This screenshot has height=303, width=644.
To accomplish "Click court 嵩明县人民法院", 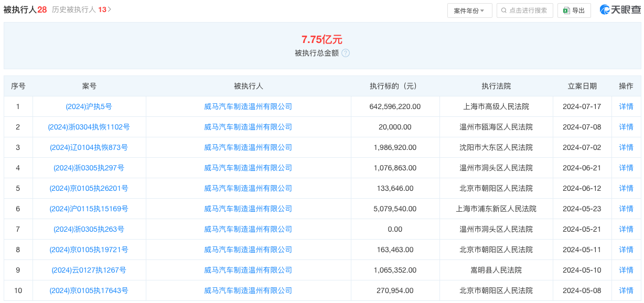I will tap(496, 270).
